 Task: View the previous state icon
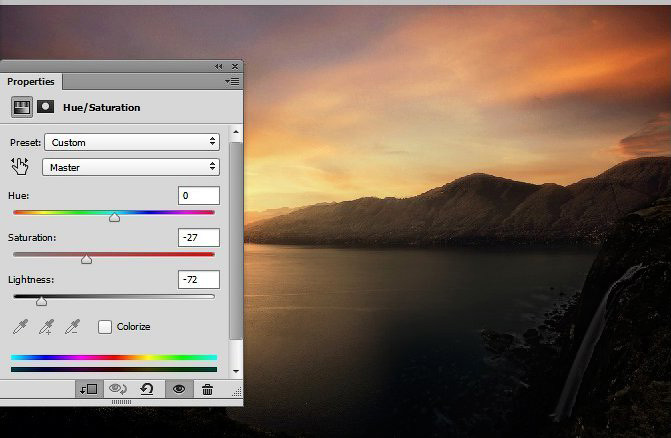[118, 389]
